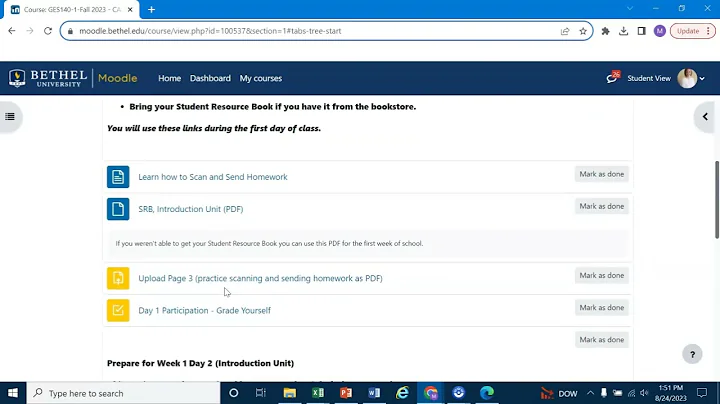Switch to Chrome on the taskbar
Screen dimensions: 720x404
coord(431,393)
